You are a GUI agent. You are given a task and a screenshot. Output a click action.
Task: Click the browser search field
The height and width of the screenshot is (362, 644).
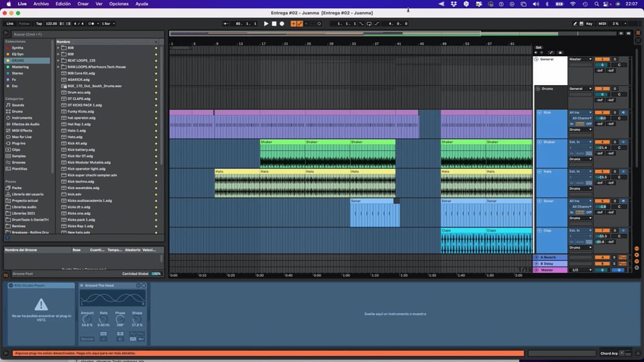click(x=87, y=34)
